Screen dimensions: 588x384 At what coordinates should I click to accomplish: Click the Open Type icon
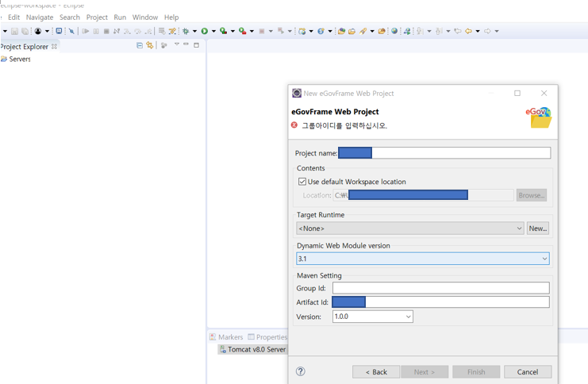click(x=341, y=31)
